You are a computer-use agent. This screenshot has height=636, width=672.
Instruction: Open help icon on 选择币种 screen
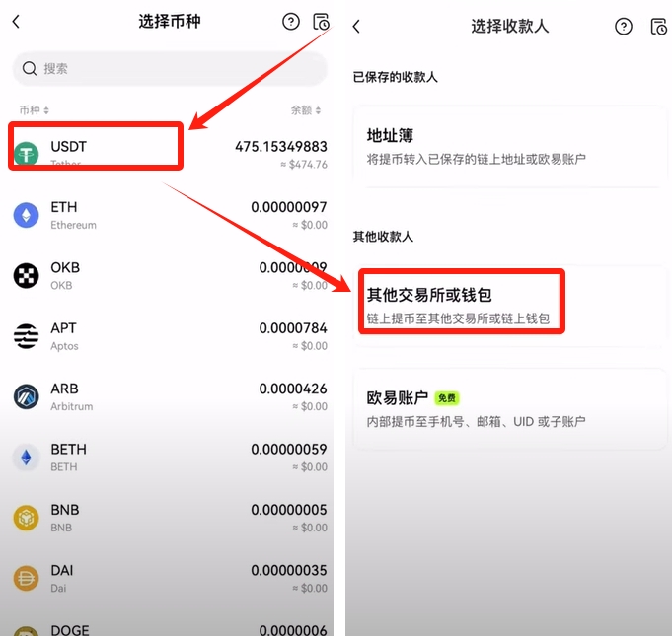point(291,21)
